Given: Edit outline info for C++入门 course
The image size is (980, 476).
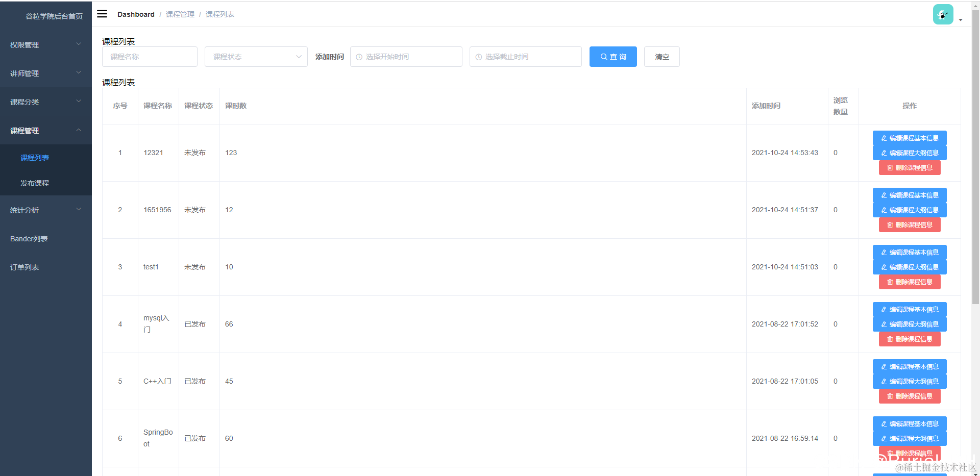Looking at the screenshot, I should (910, 382).
